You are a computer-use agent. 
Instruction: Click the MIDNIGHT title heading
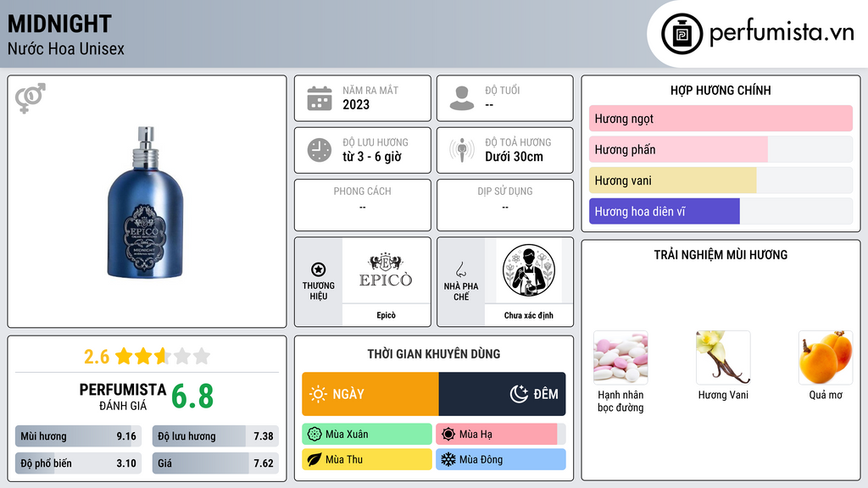60,24
